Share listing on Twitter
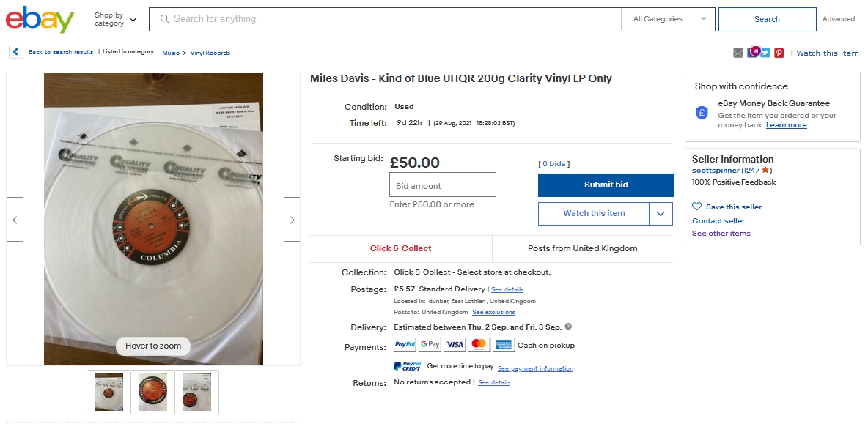The width and height of the screenshot is (868, 424). 765,53
